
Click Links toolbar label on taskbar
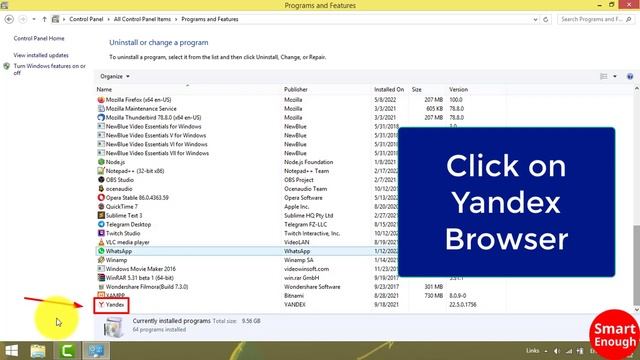532,351
